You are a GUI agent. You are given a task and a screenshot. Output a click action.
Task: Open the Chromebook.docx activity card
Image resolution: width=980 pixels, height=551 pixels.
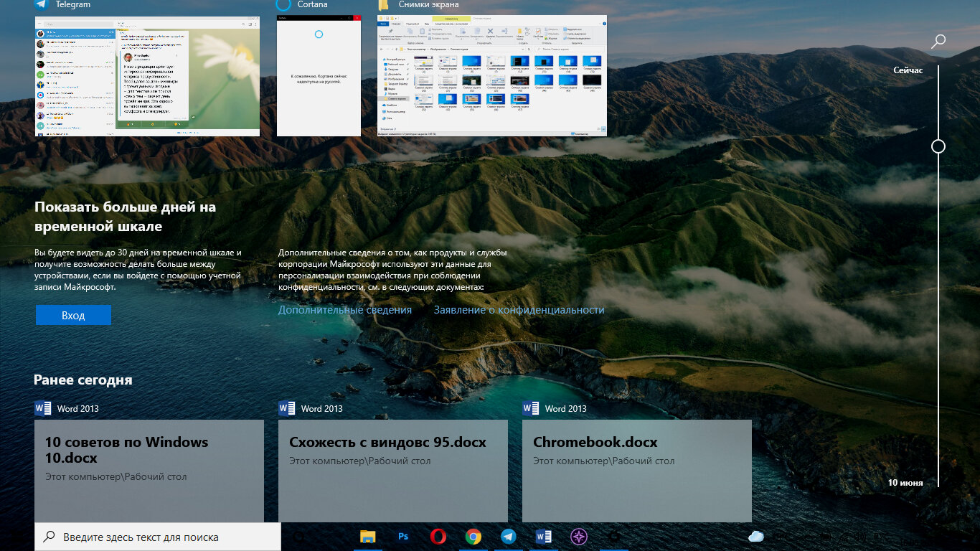pos(637,471)
